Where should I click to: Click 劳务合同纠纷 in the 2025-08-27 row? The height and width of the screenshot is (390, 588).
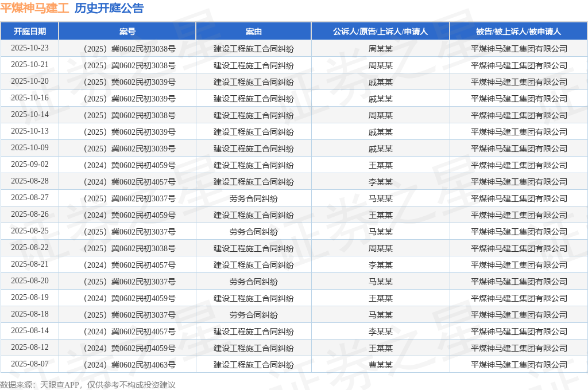253,198
